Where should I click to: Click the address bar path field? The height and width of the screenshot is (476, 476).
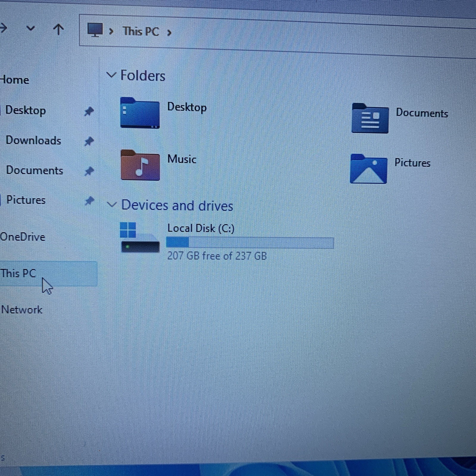click(277, 36)
